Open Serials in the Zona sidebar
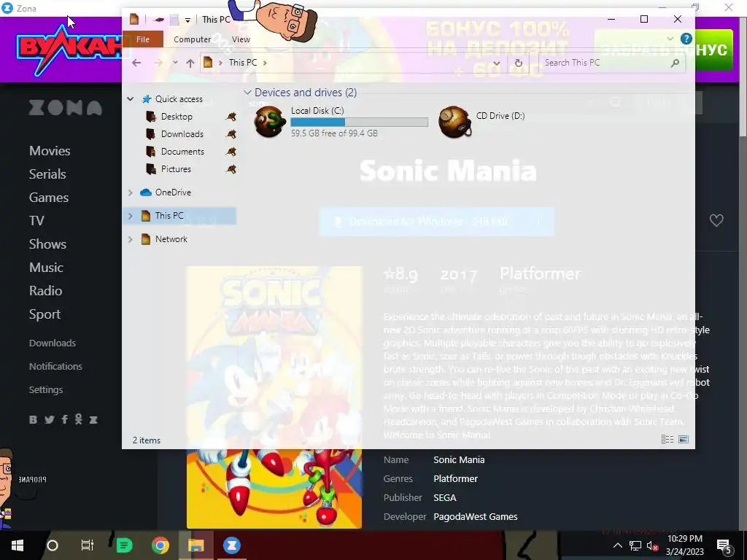Screen dimensions: 747x560 click(47, 174)
